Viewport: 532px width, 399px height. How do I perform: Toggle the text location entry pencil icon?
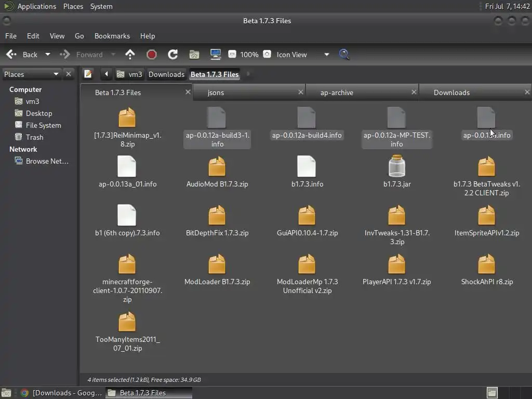tap(88, 74)
